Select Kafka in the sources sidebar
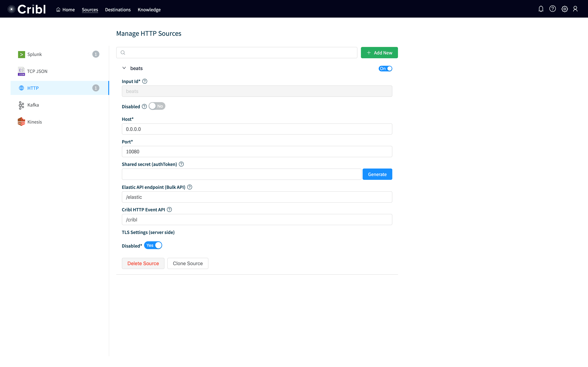Viewport: 588px width, 367px height. click(x=33, y=105)
